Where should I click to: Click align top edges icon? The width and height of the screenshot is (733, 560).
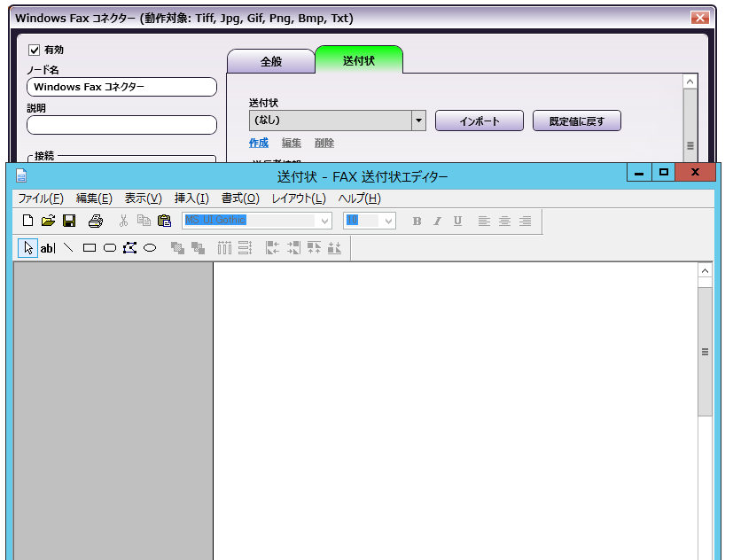(x=314, y=248)
